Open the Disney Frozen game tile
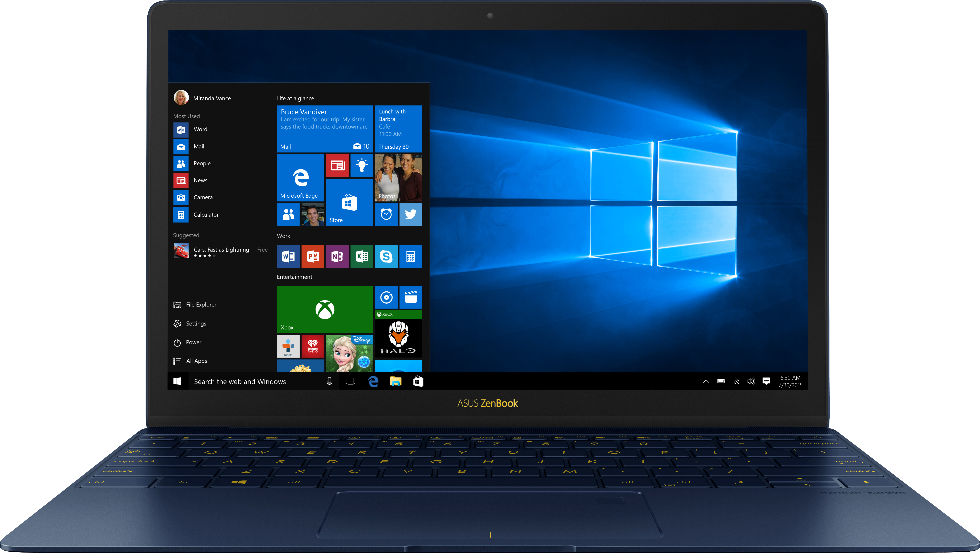Viewport: 980px width, 553px height. pos(349,353)
